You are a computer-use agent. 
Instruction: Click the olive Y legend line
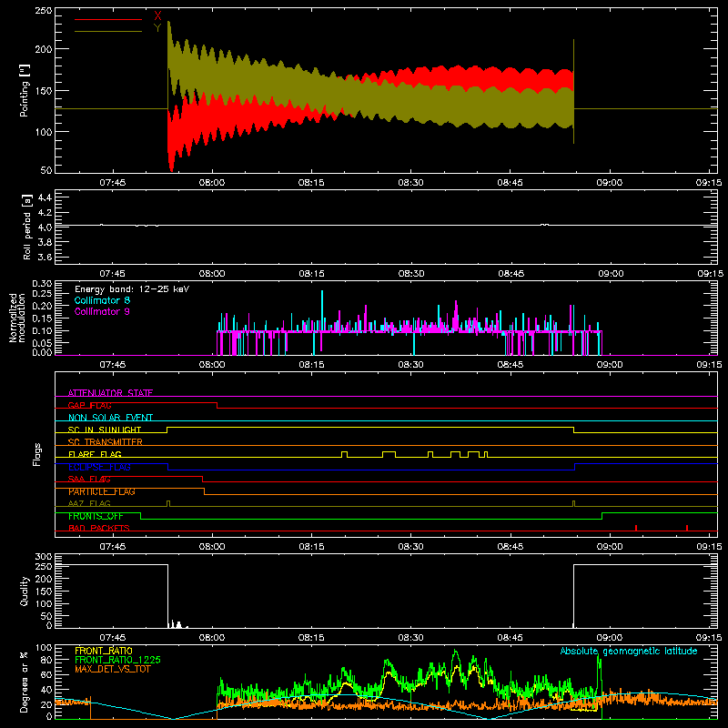click(x=108, y=31)
